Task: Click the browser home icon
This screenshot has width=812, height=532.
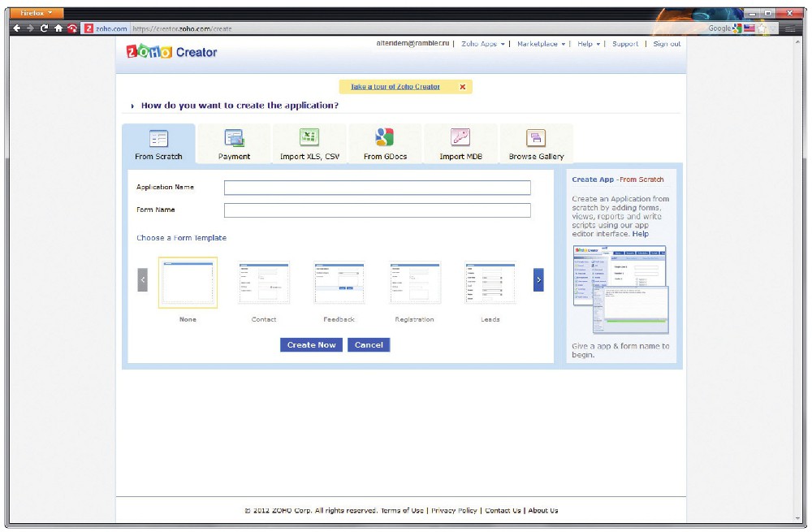Action: click(x=58, y=28)
